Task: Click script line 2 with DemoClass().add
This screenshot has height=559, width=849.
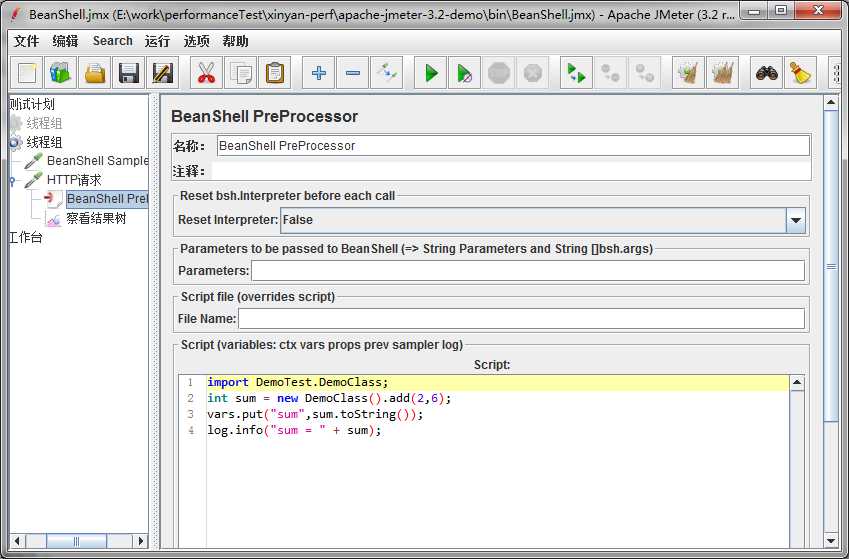Action: [329, 398]
